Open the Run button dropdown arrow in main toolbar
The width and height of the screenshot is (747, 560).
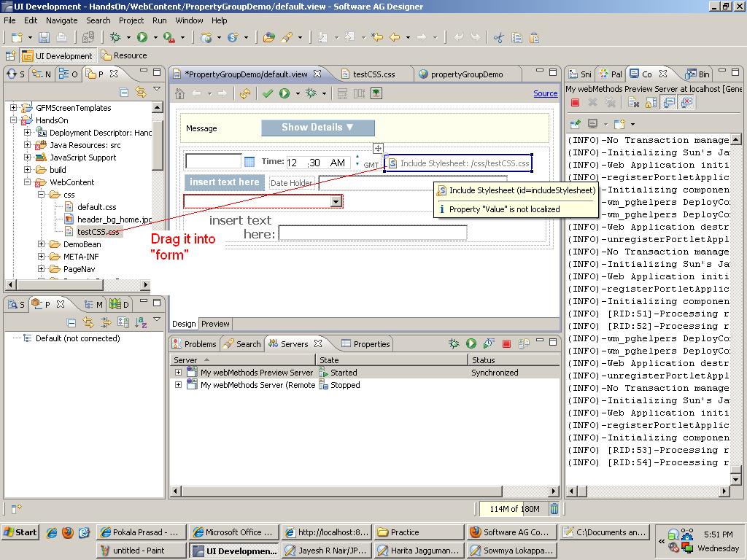point(155,38)
